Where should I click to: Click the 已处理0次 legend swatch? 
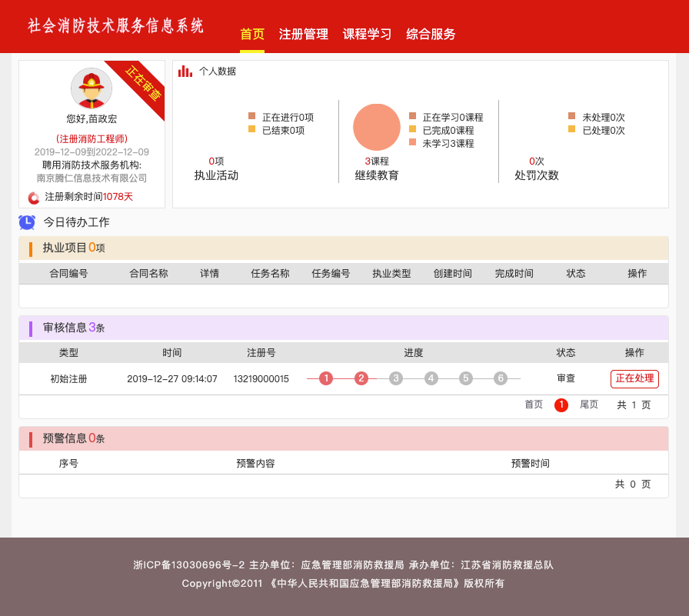point(571,129)
